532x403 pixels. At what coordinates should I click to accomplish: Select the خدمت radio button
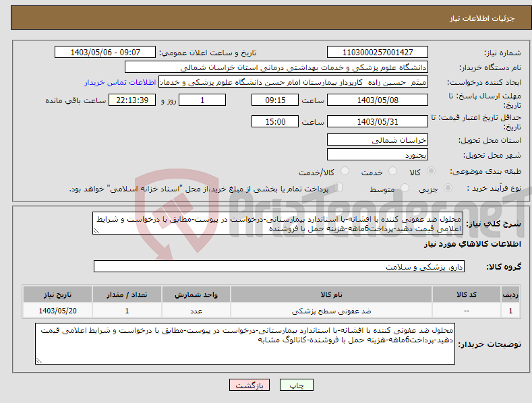click(x=392, y=171)
